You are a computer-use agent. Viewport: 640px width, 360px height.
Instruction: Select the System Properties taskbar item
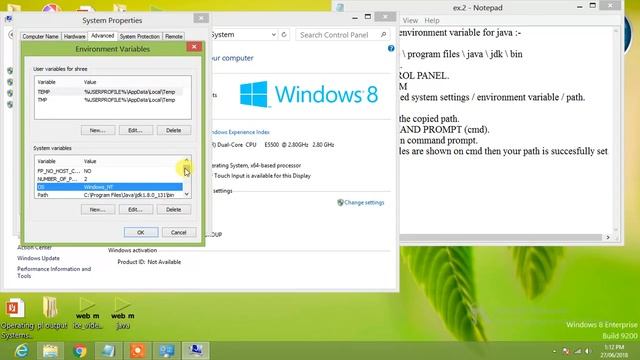click(196, 351)
